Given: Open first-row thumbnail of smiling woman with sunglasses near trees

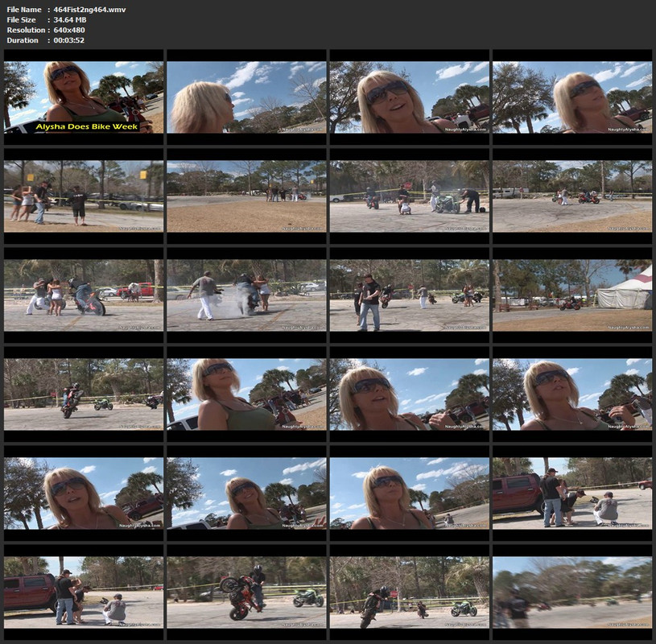Looking at the screenshot, I should coord(409,97).
